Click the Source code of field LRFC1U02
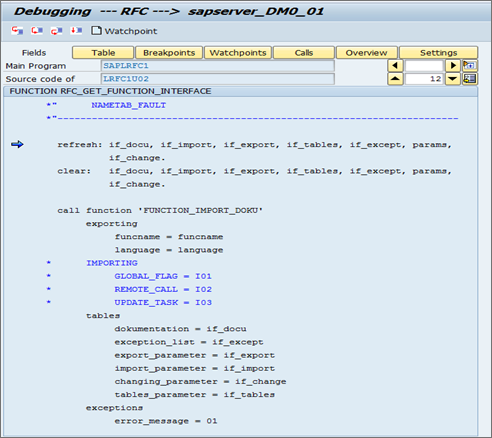The image size is (492, 438). pyautogui.click(x=218, y=79)
